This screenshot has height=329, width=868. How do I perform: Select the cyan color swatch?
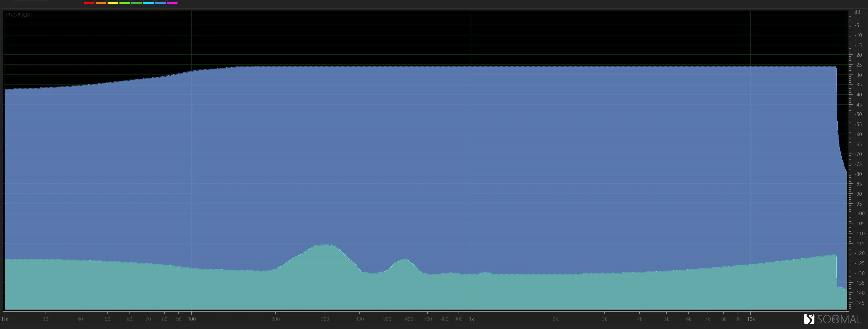pyautogui.click(x=148, y=3)
